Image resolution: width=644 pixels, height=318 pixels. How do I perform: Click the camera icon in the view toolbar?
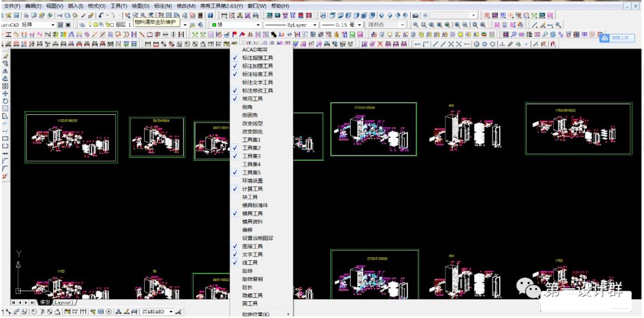pos(415,15)
